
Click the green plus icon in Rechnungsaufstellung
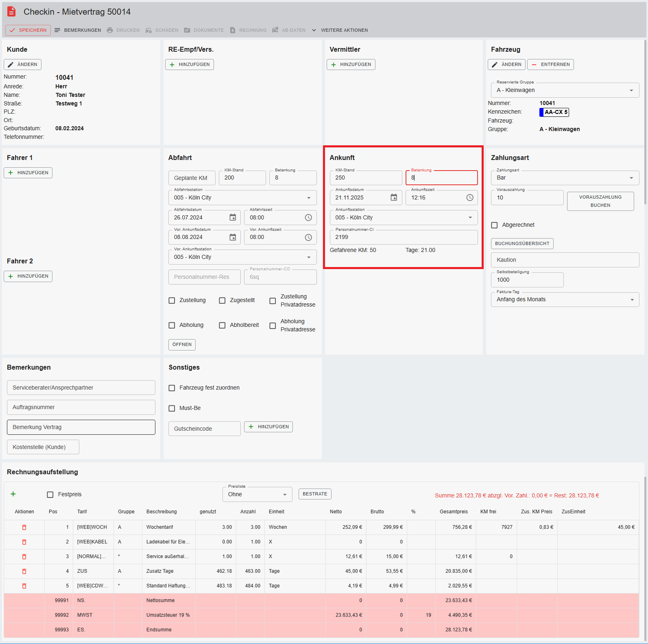click(x=13, y=494)
